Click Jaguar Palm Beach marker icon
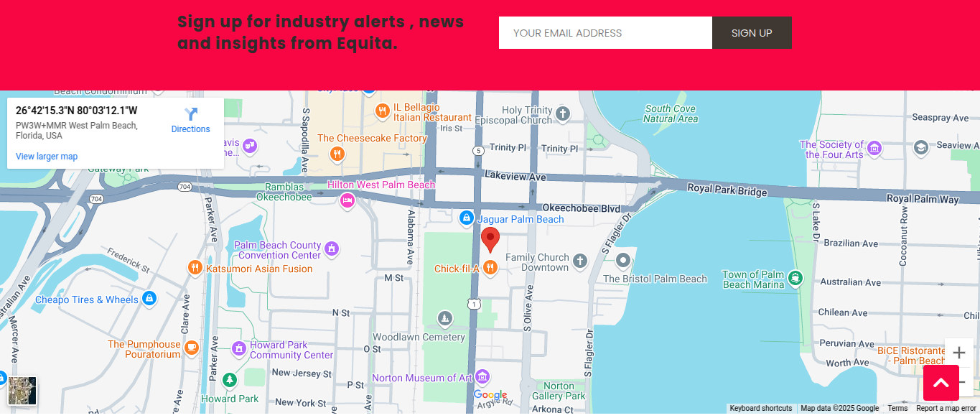 coord(467,217)
